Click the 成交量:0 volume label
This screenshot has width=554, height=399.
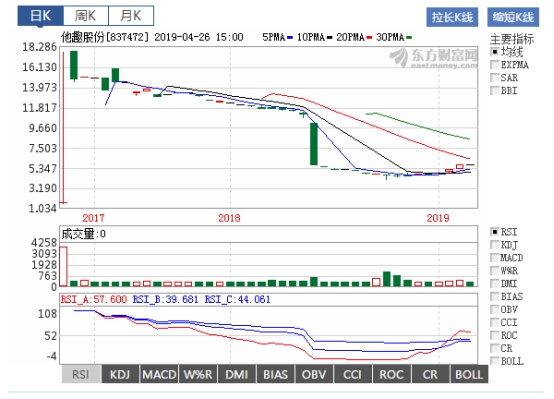(x=83, y=234)
